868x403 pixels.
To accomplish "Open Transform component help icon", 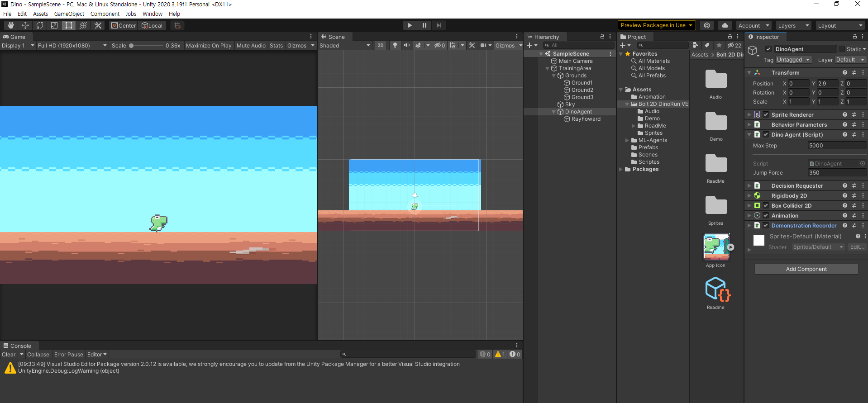I will click(x=844, y=72).
